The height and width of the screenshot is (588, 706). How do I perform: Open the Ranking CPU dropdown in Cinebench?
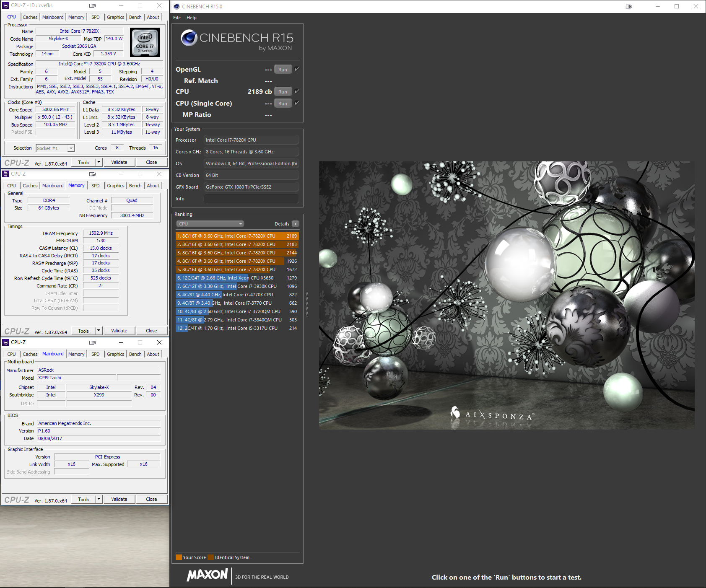point(210,224)
